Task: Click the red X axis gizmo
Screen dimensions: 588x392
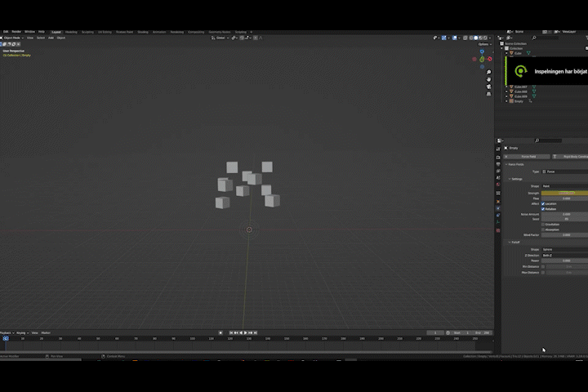Action: pyautogui.click(x=490, y=59)
